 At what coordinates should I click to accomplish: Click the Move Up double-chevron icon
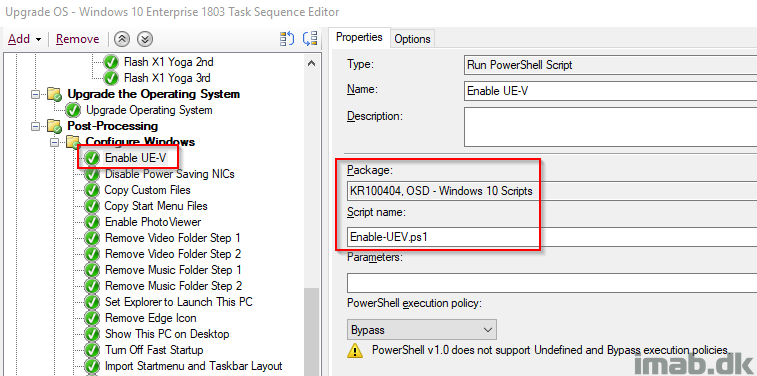click(122, 39)
